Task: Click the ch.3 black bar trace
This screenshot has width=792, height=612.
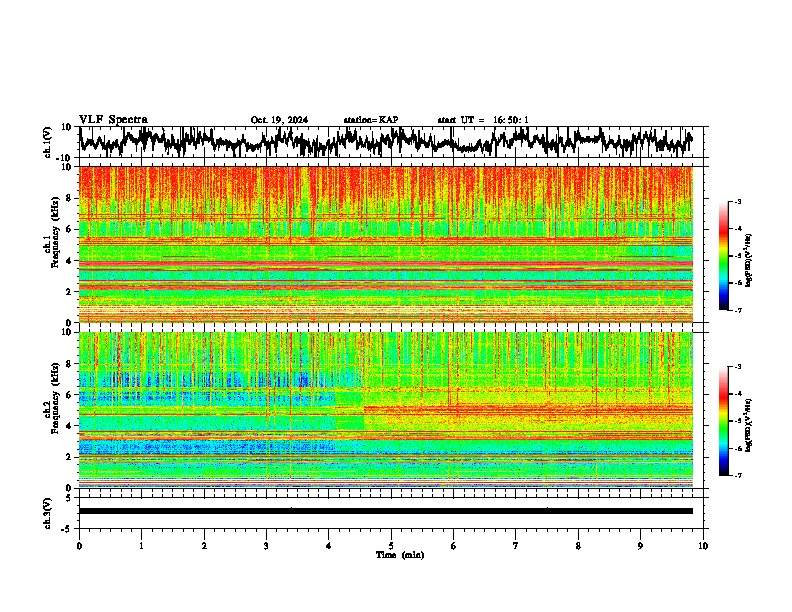Action: 386,511
